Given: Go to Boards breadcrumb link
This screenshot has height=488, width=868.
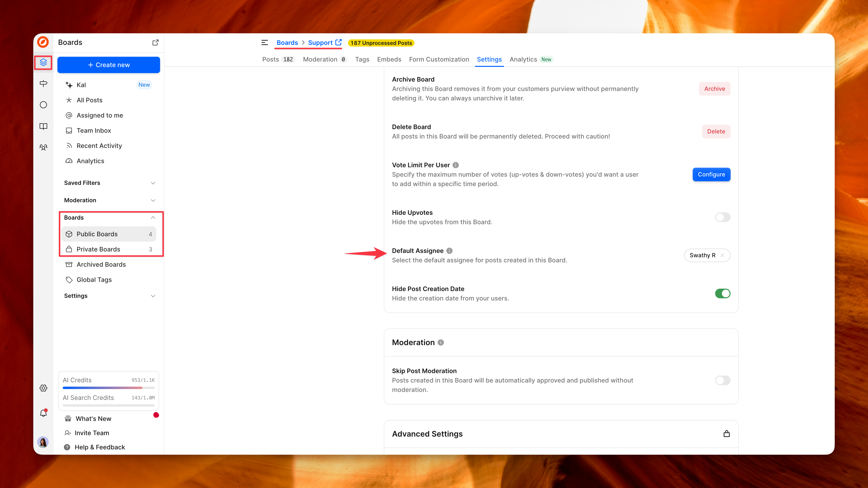Looking at the screenshot, I should click(287, 42).
